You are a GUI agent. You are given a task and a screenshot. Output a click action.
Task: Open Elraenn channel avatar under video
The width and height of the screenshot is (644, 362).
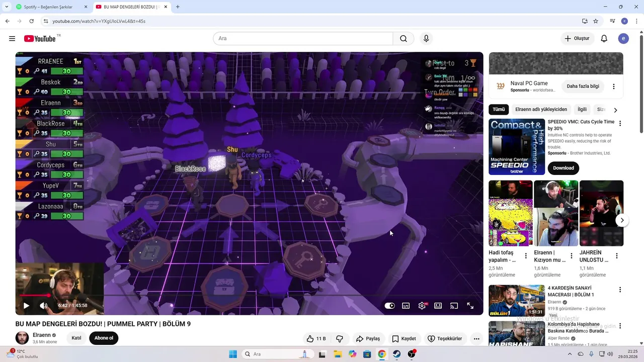[x=22, y=338]
